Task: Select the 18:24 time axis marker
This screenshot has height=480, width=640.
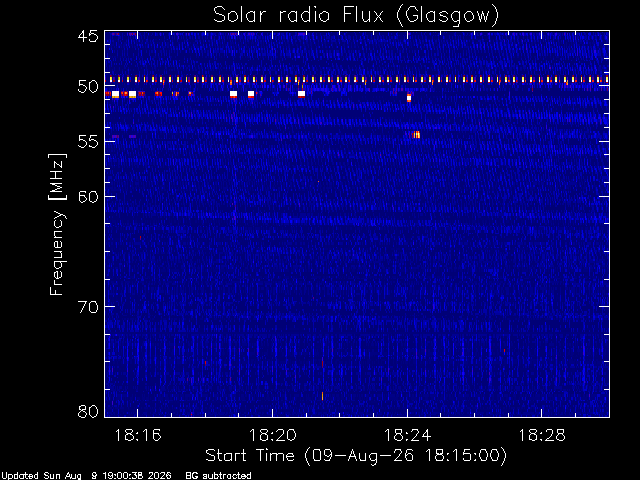Action: click(407, 435)
